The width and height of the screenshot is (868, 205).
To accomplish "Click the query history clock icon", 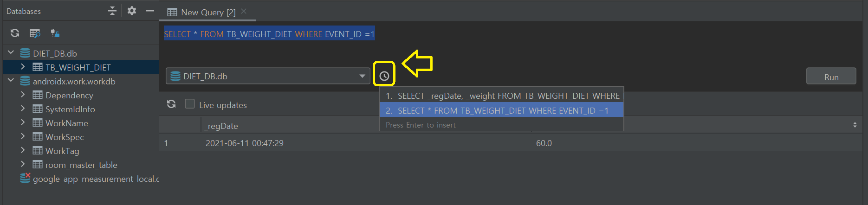I will point(384,76).
